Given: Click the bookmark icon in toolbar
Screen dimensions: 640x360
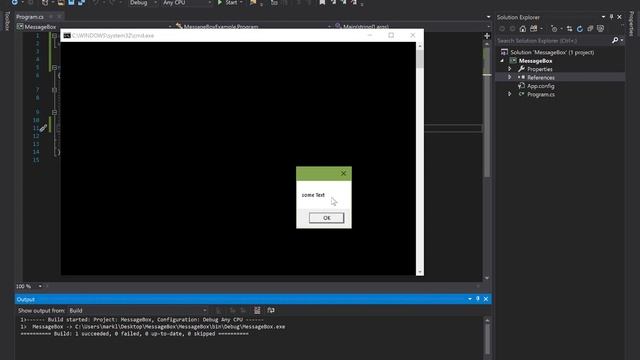Looking at the screenshot, I should [x=322, y=2].
